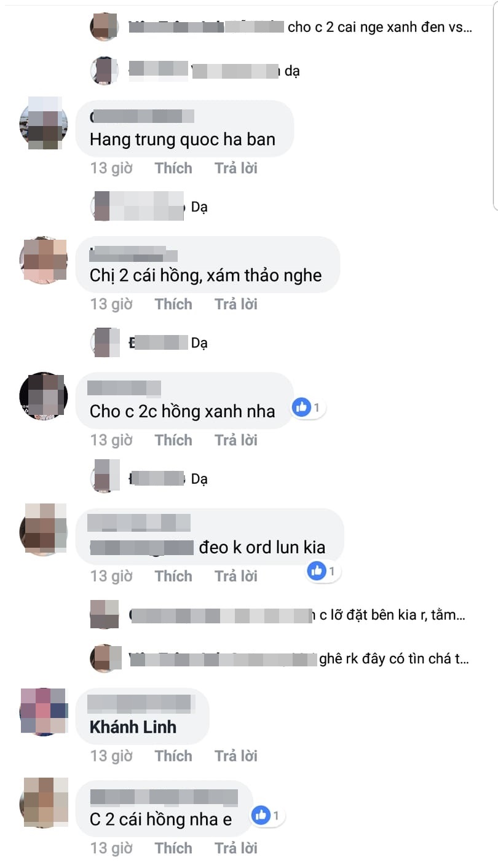Tap Thích under "Cho c 2c hồng xanh nha"
498x868 pixels.
[x=173, y=440]
